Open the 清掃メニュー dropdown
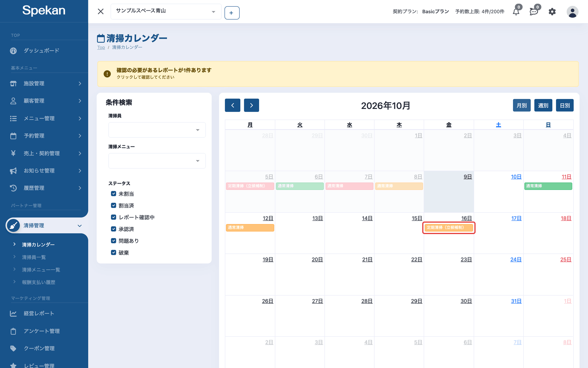The height and width of the screenshot is (368, 588). point(157,161)
